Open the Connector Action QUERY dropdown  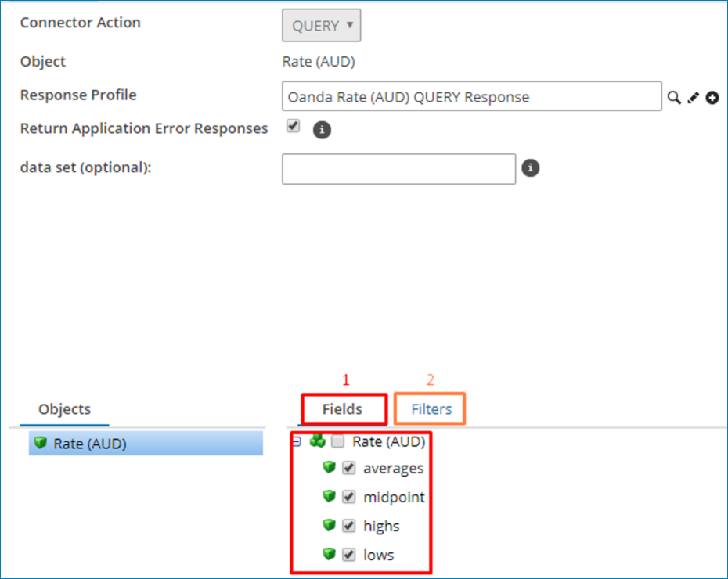pos(321,26)
